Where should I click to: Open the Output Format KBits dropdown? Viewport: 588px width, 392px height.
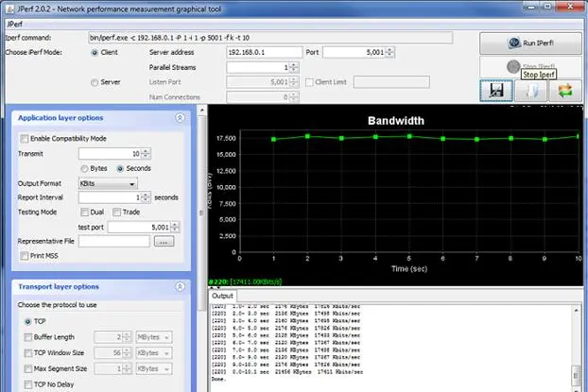click(107, 182)
